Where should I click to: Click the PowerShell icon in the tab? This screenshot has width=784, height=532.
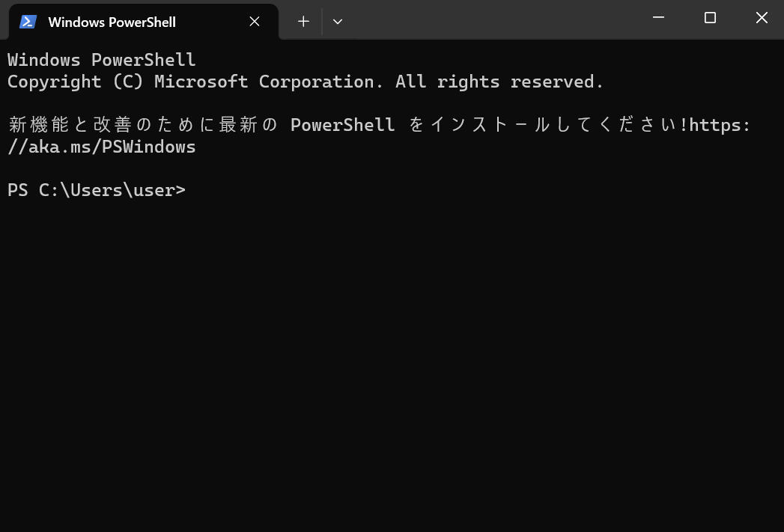(x=28, y=22)
